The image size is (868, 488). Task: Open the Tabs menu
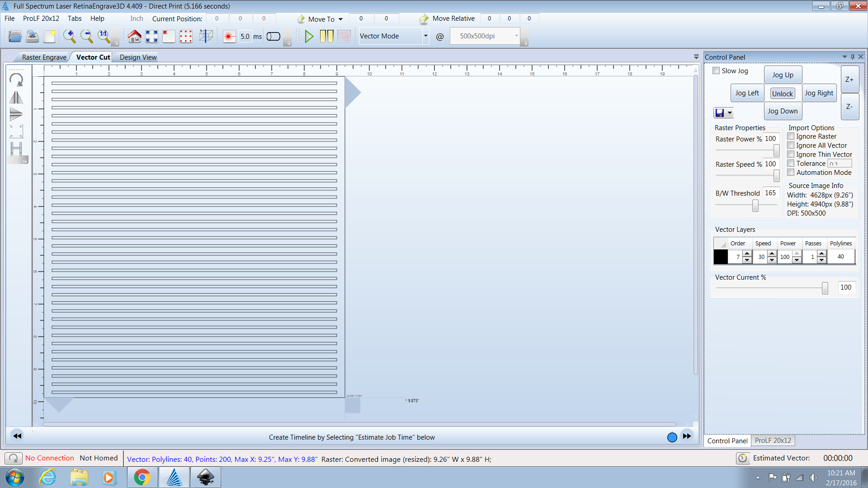(75, 19)
